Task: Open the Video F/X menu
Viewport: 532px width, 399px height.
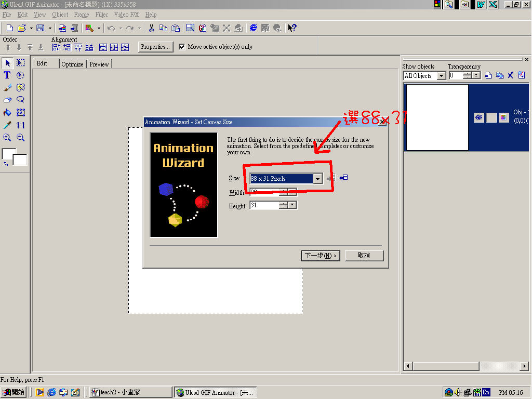Action: (x=126, y=15)
